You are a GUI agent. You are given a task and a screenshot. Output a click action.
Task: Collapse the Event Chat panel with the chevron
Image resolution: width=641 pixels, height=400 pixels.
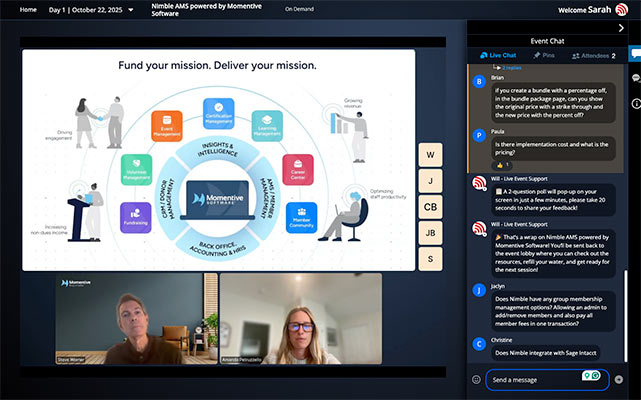click(621, 28)
